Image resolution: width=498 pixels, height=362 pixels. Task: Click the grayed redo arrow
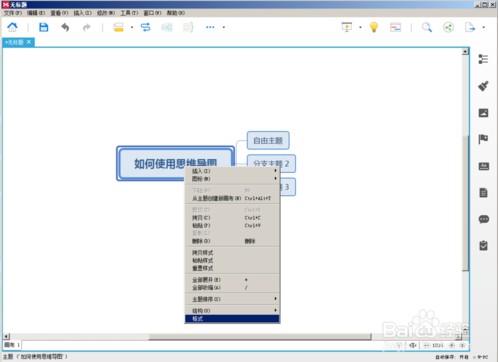[x=87, y=27]
